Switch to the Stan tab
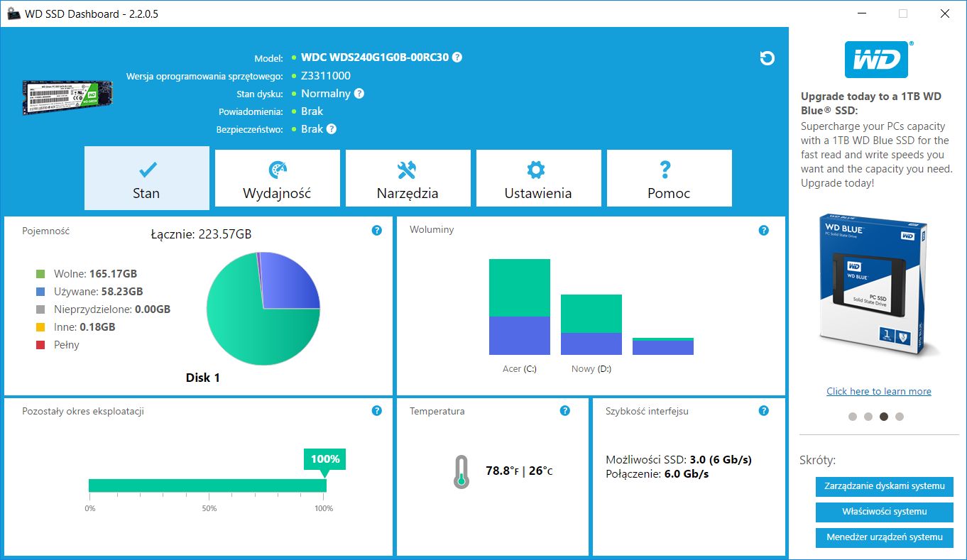967x560 pixels. pyautogui.click(x=147, y=178)
